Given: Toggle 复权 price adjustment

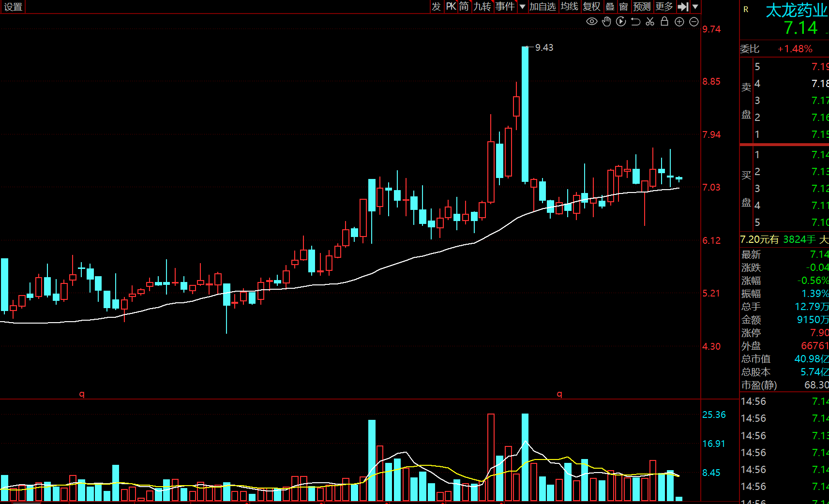Looking at the screenshot, I should click(591, 7).
